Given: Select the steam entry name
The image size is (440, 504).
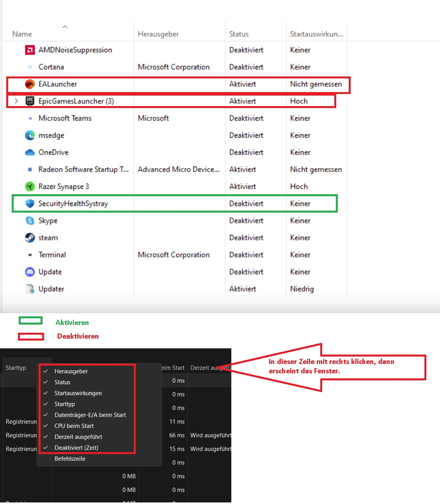Looking at the screenshot, I should 48,238.
